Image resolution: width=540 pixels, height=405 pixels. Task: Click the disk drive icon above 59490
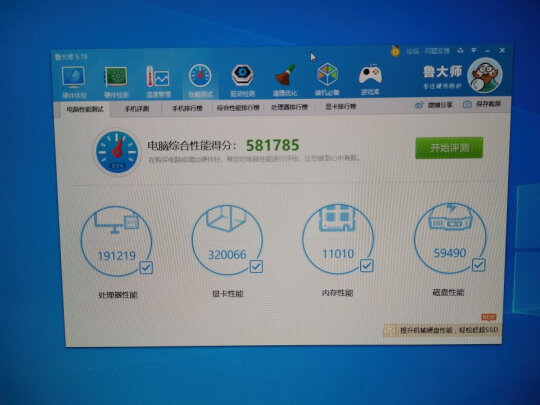click(x=450, y=217)
